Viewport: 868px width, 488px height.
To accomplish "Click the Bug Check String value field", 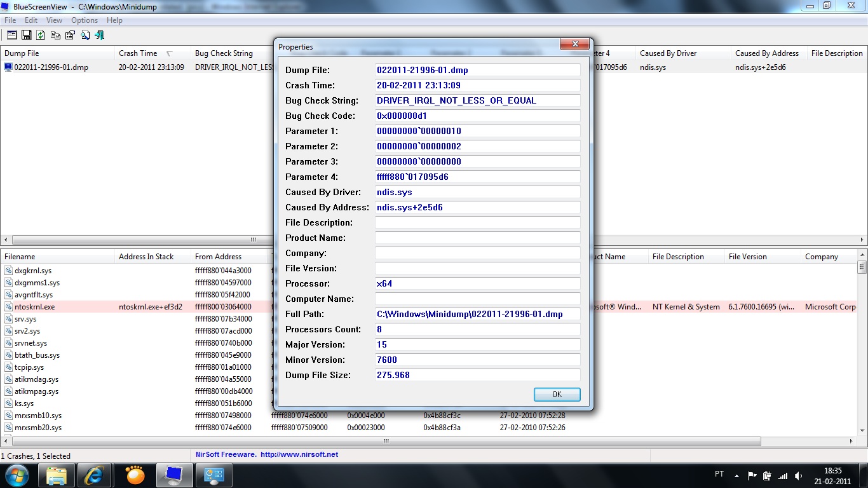I will coord(478,100).
